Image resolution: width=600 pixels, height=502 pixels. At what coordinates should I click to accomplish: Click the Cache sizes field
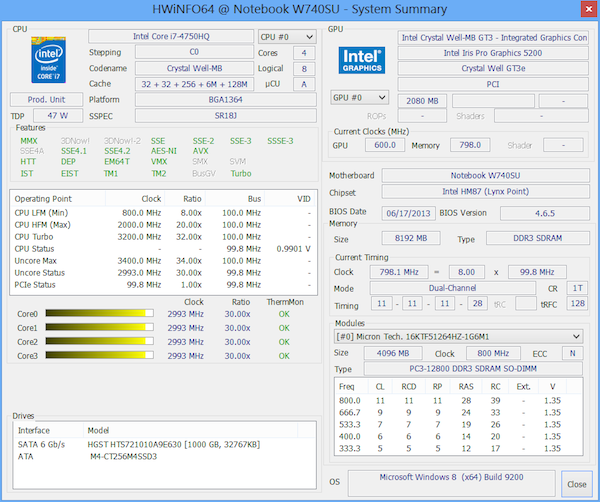194,84
